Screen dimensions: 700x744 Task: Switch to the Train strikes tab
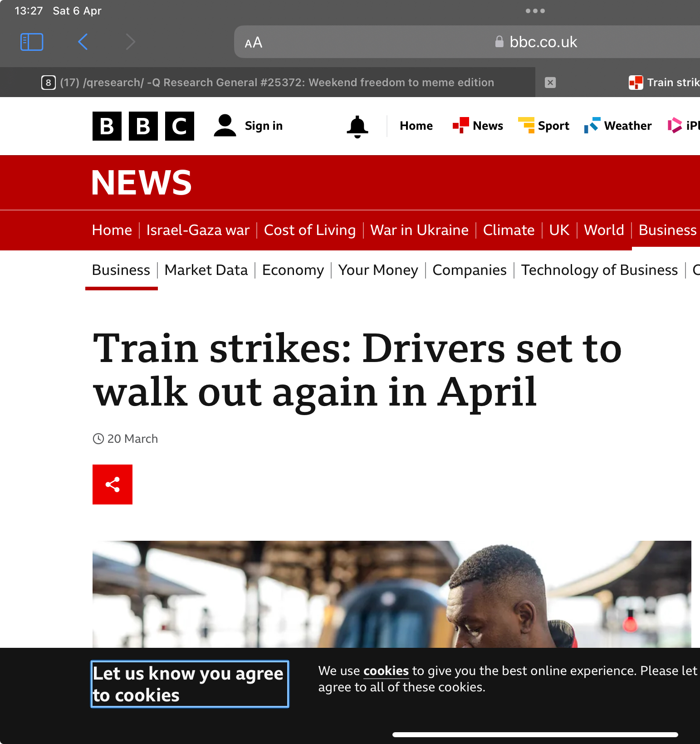664,83
